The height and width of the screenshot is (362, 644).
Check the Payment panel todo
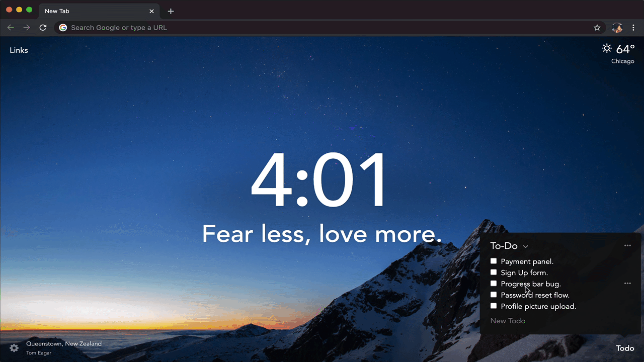494,261
